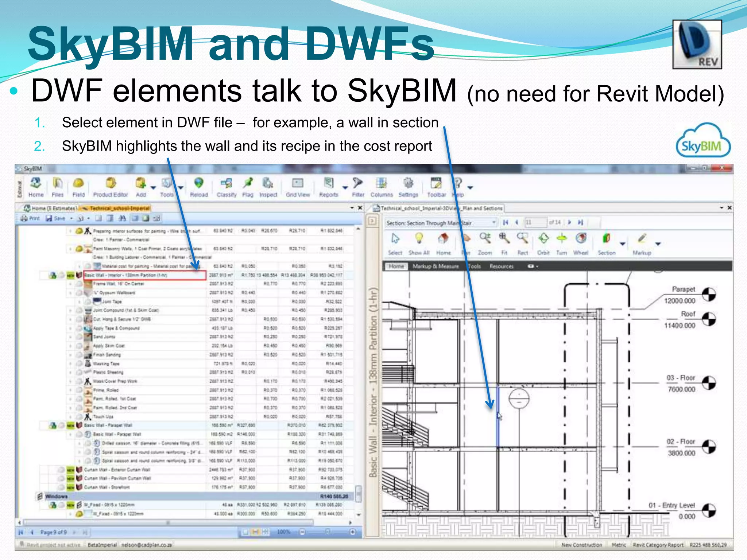The image size is (747, 560).
Task: Open Markup & Measure ribbon tab
Action: point(436,266)
